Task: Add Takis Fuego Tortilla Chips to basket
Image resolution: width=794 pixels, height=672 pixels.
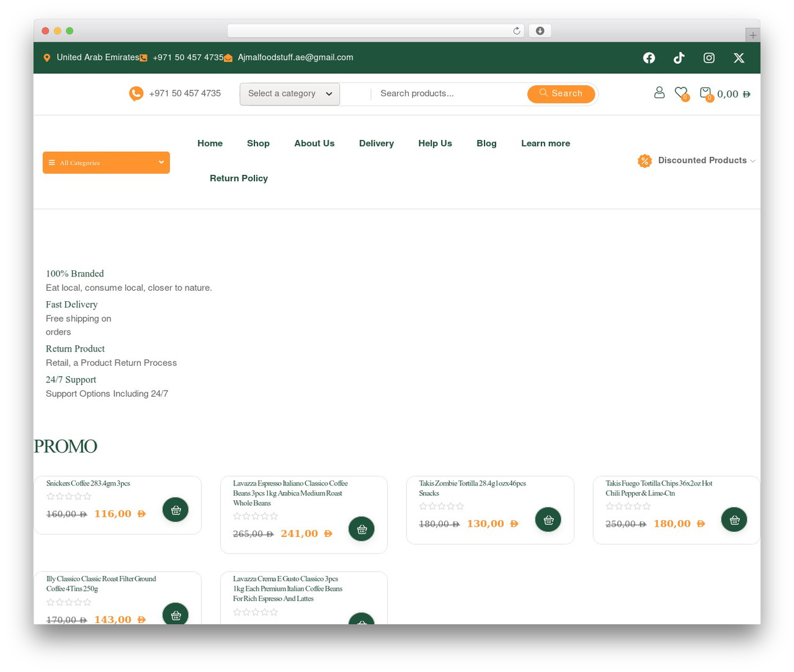Action: tap(734, 519)
